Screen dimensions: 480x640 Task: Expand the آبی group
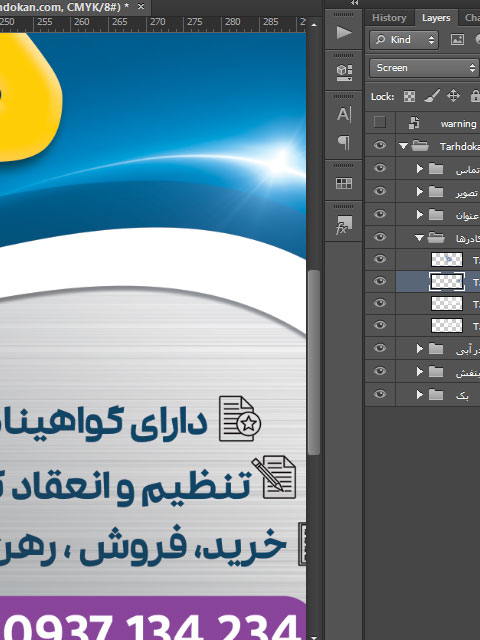420,349
